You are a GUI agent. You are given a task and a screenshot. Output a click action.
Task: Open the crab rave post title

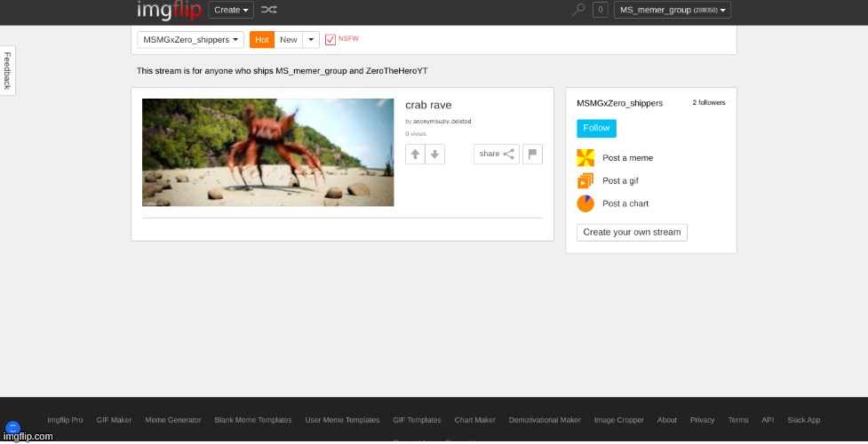pyautogui.click(x=428, y=105)
